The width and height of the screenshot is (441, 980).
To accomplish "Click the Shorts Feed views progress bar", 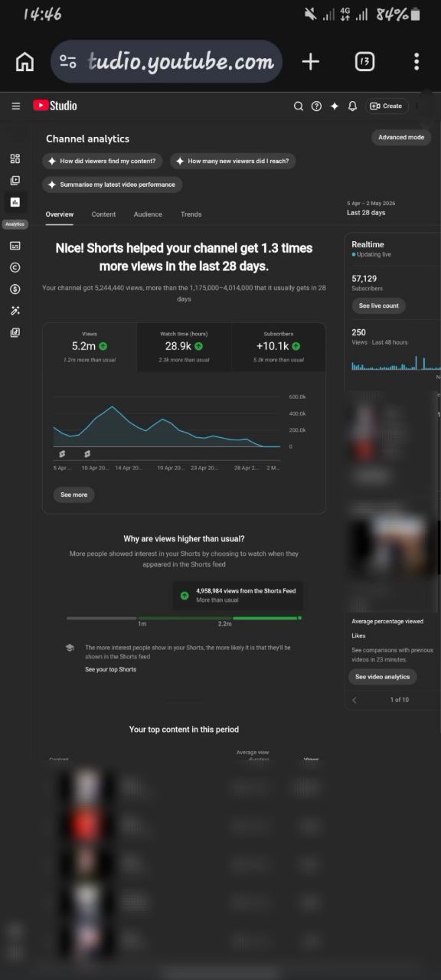I will (184, 618).
